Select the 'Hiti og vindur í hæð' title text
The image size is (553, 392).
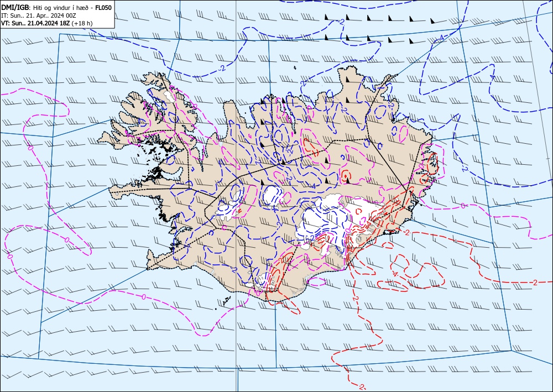[60, 7]
